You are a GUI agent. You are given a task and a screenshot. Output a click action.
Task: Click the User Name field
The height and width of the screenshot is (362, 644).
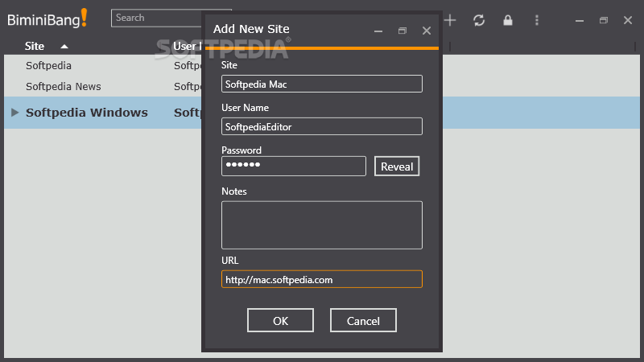(322, 126)
